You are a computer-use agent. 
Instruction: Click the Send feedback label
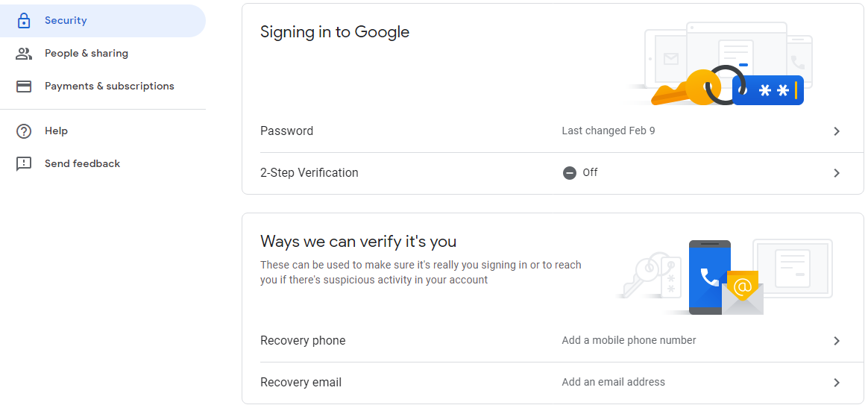(82, 164)
